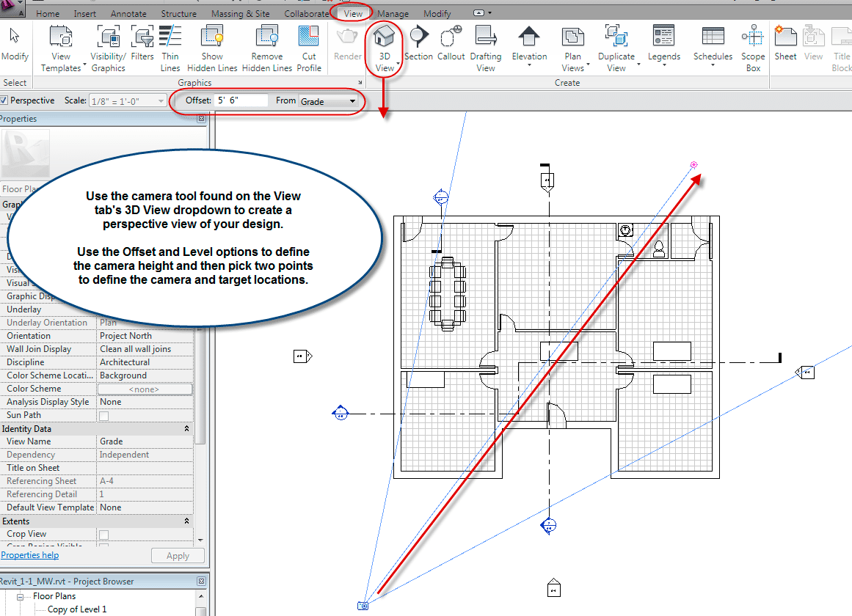Click the Thin Lines icon
The image size is (852, 616).
click(170, 38)
